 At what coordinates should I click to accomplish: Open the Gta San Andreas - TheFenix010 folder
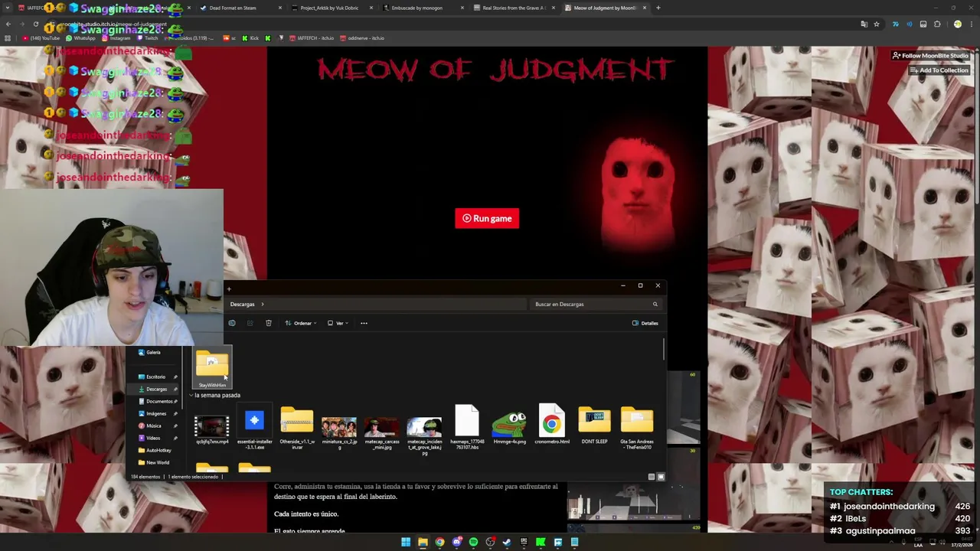637,429
